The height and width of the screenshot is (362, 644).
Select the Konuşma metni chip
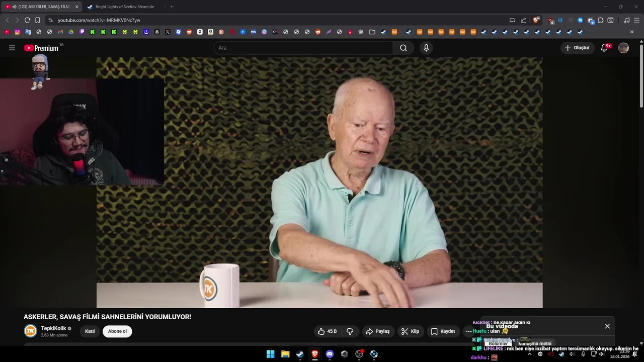pos(535,343)
